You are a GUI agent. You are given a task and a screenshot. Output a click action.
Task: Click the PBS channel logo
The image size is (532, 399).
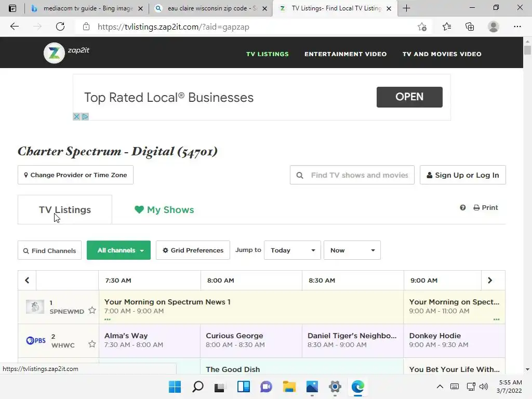(36, 340)
